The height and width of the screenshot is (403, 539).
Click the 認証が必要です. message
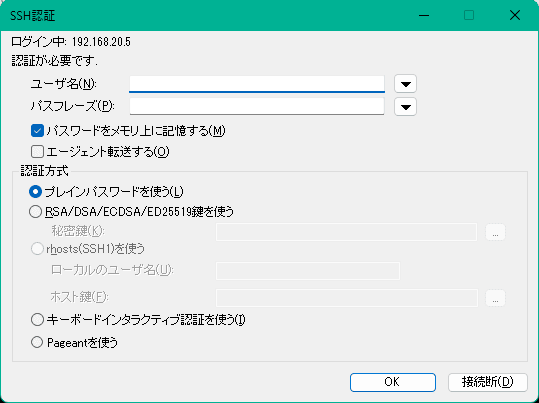[55, 61]
